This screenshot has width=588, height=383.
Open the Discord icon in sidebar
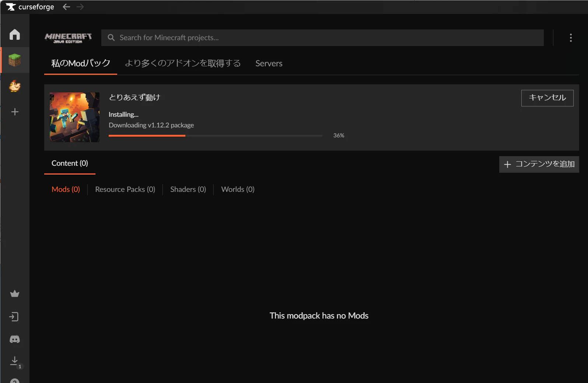coord(15,339)
